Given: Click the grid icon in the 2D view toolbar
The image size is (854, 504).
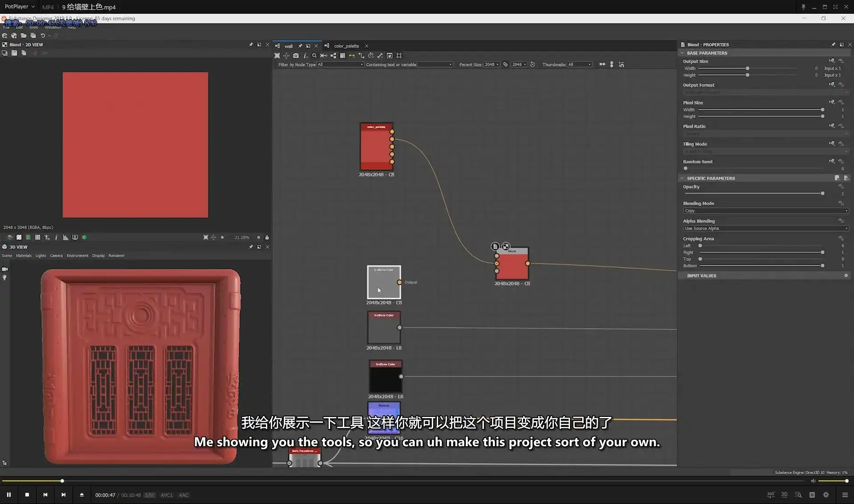Looking at the screenshot, I should click(x=38, y=237).
